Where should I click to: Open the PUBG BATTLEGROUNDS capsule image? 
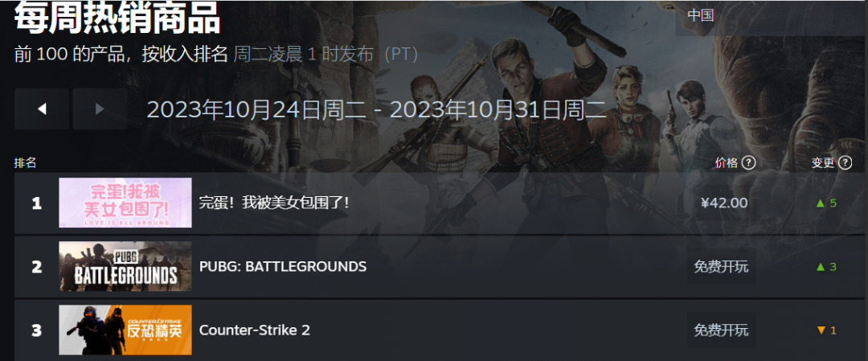point(125,266)
